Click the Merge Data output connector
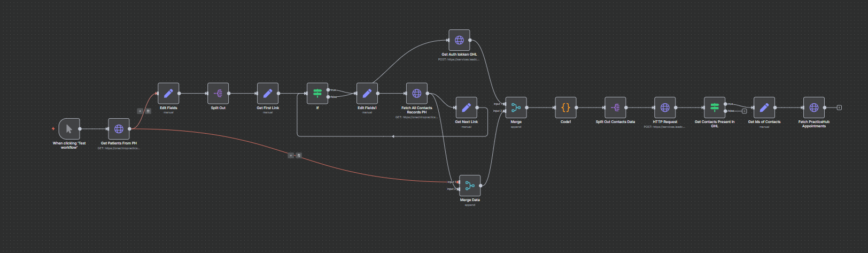 [x=480, y=186]
